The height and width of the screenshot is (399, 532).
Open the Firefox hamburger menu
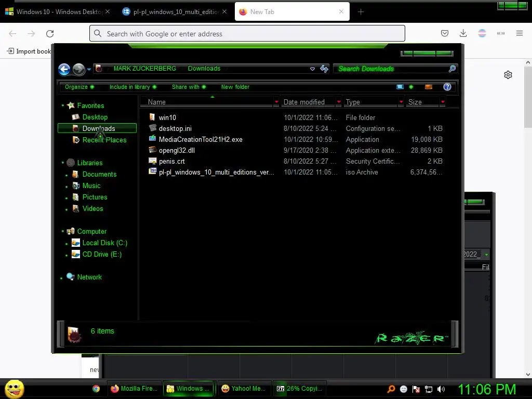520,33
